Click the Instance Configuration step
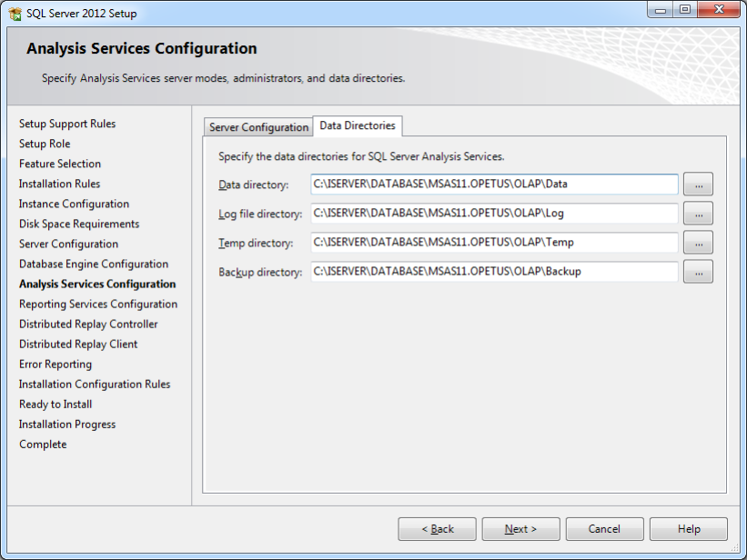This screenshot has height=560, width=747. pyautogui.click(x=74, y=204)
